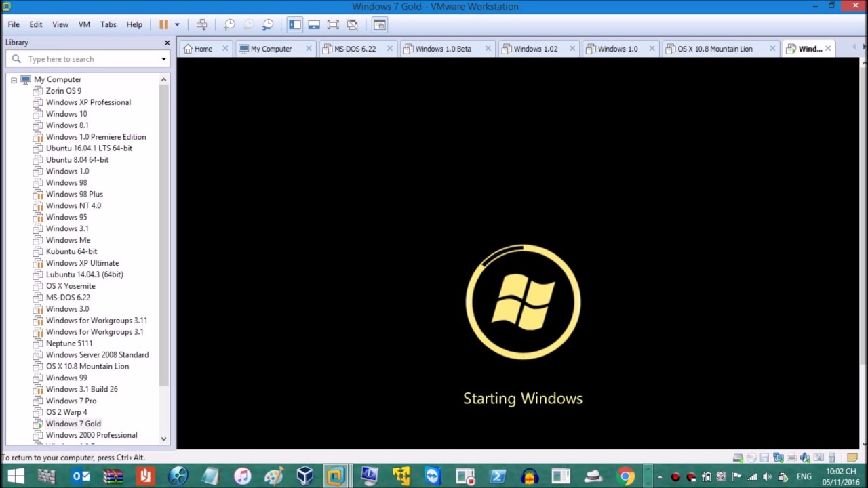Close the Library panel

(x=167, y=43)
